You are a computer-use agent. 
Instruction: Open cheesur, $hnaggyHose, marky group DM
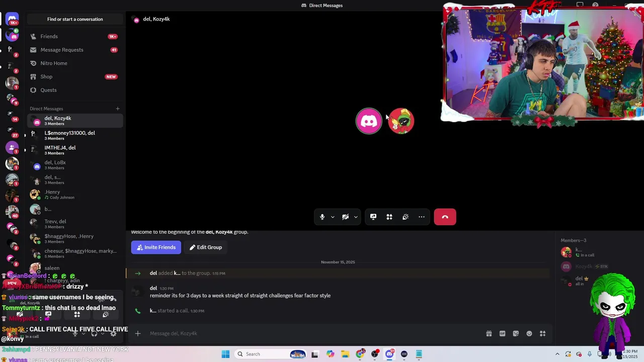pos(74,253)
